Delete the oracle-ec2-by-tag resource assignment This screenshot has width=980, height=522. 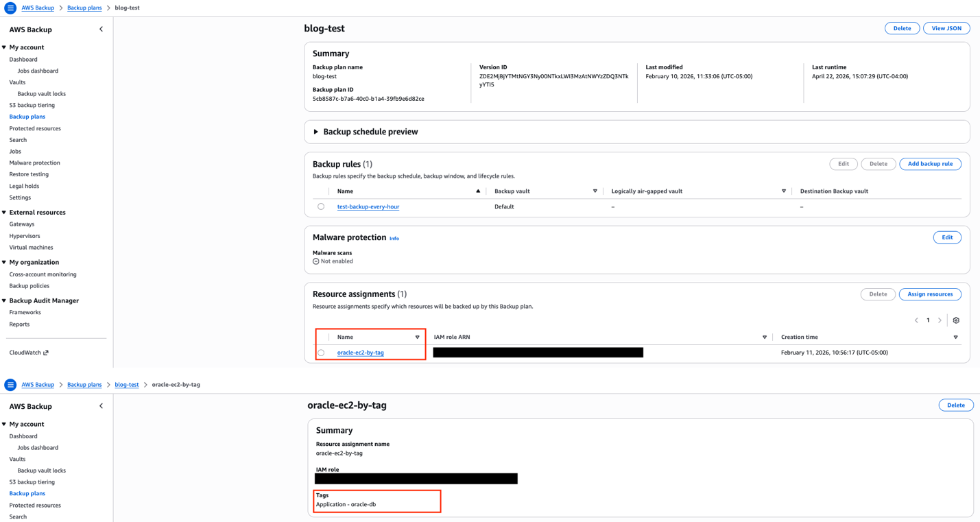(x=956, y=405)
